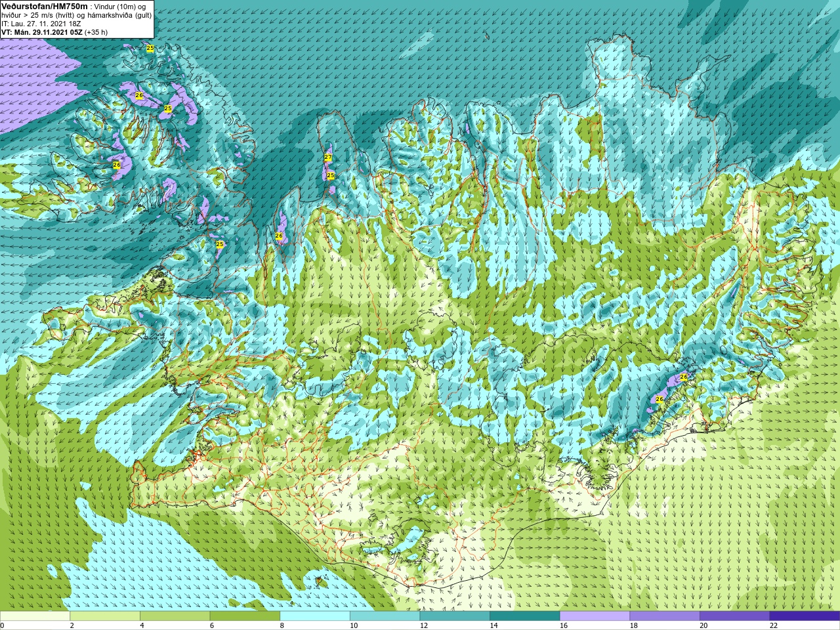Click the legend scale value 8
The image size is (840, 630).
point(282,625)
